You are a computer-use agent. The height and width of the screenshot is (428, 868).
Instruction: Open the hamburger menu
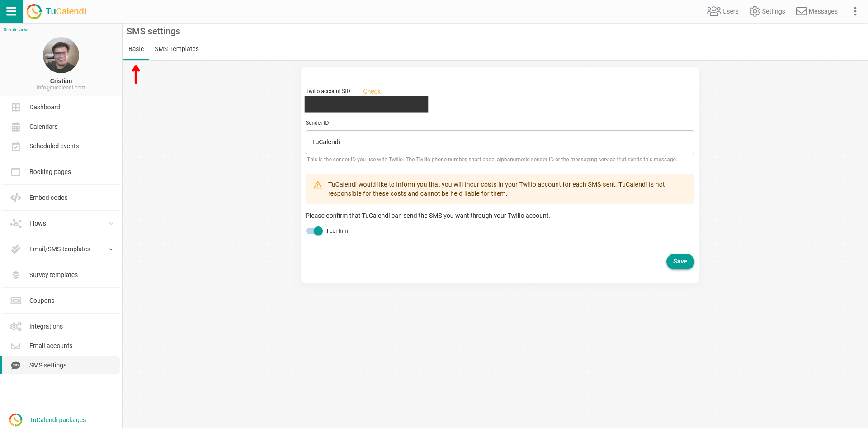pyautogui.click(x=11, y=11)
